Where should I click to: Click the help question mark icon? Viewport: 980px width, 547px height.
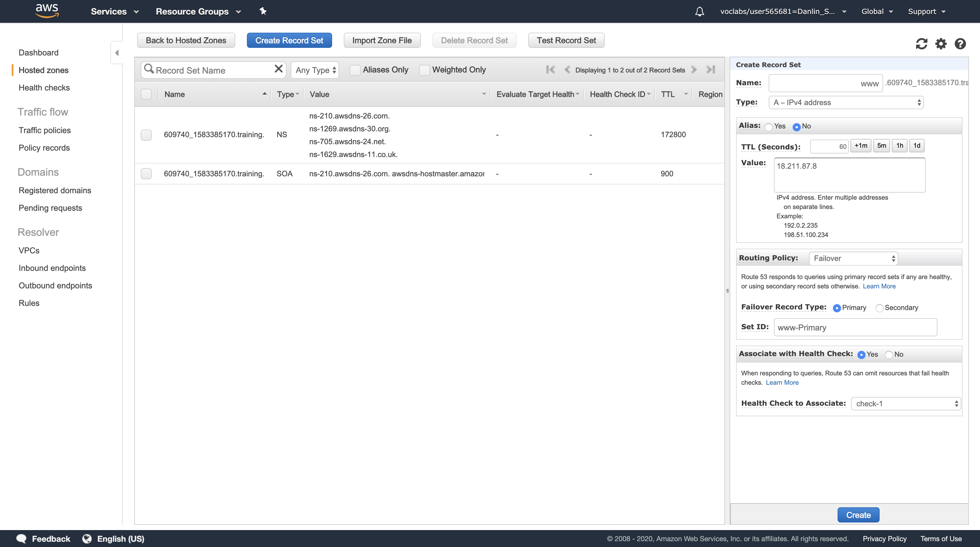click(960, 44)
